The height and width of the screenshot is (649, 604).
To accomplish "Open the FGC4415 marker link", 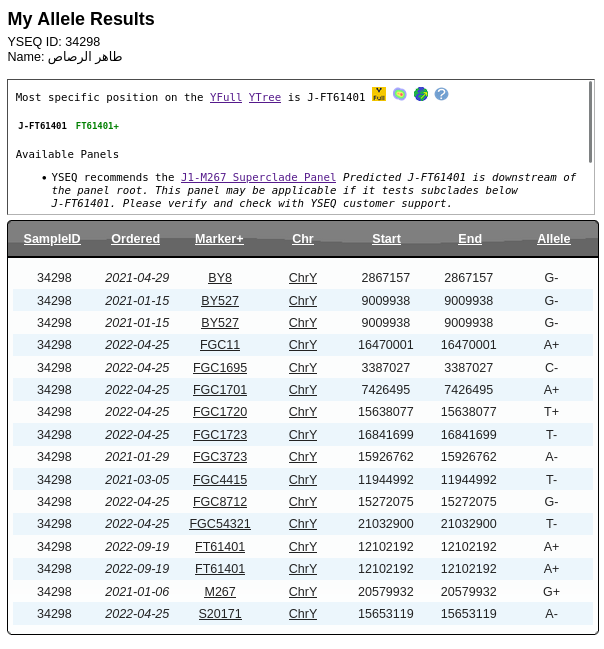I will (x=220, y=480).
